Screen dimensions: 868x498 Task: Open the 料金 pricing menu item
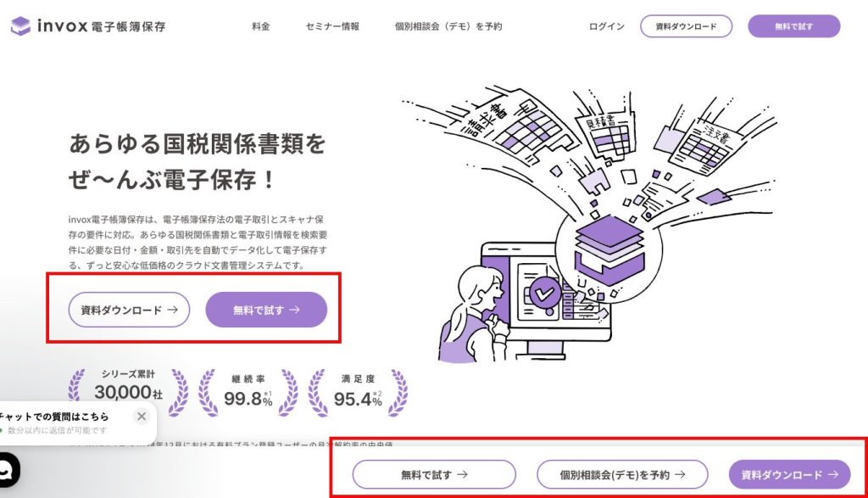pos(261,26)
